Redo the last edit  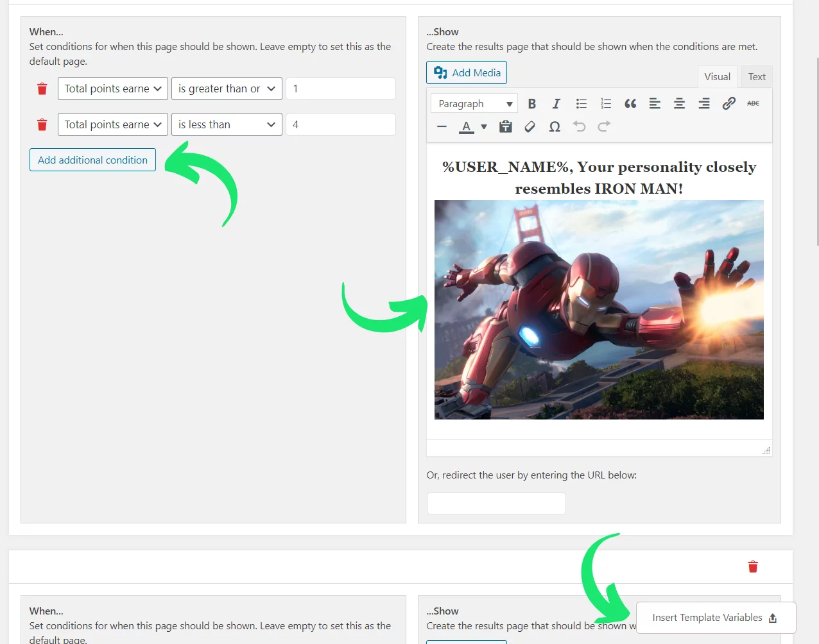point(604,127)
